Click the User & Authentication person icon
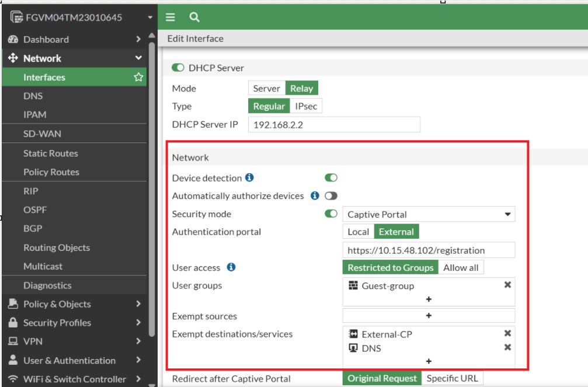Screen dimensions: 588x387 13,360
